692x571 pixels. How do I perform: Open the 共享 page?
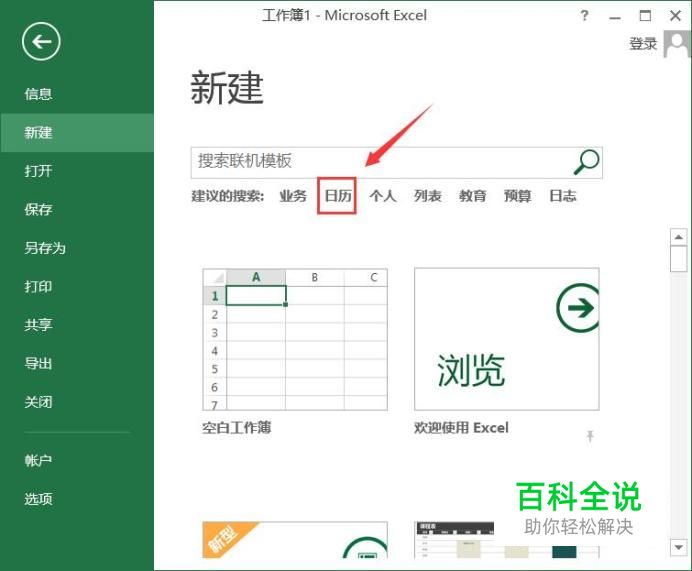pos(38,325)
